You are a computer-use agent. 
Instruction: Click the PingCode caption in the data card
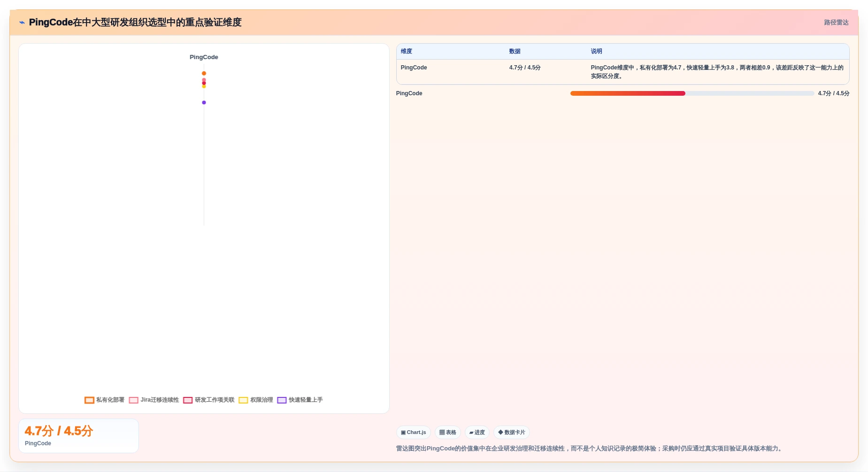click(x=38, y=443)
